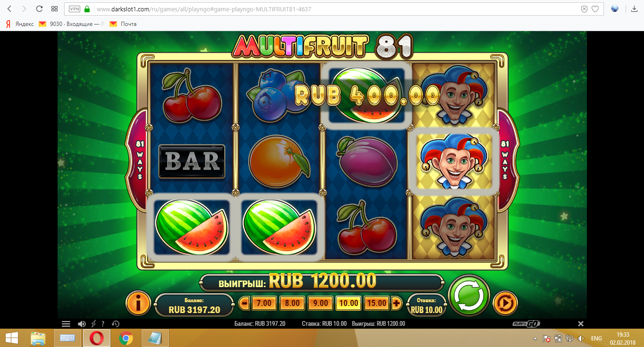Start autoplay with orange play button
Viewport: 644px width, 347px height.
pyautogui.click(x=505, y=303)
